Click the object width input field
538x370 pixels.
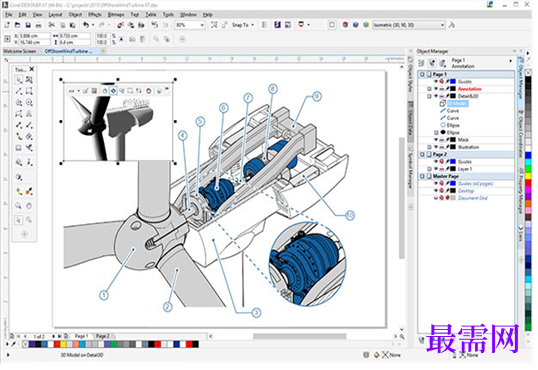point(74,36)
